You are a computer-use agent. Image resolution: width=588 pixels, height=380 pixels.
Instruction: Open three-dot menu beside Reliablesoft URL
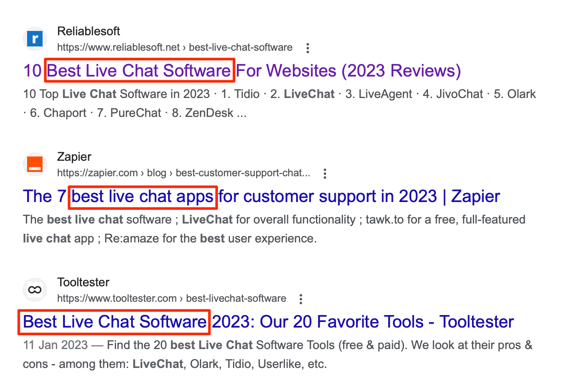tap(307, 48)
